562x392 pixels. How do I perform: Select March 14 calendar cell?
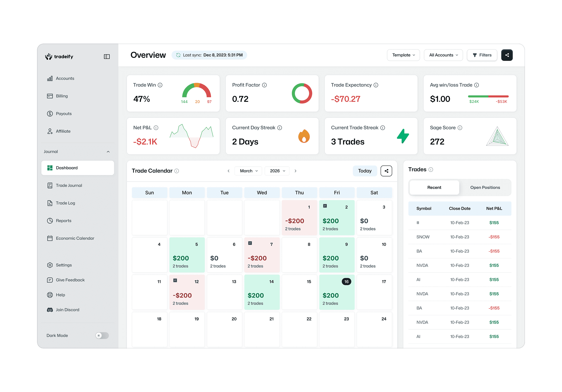point(262,292)
